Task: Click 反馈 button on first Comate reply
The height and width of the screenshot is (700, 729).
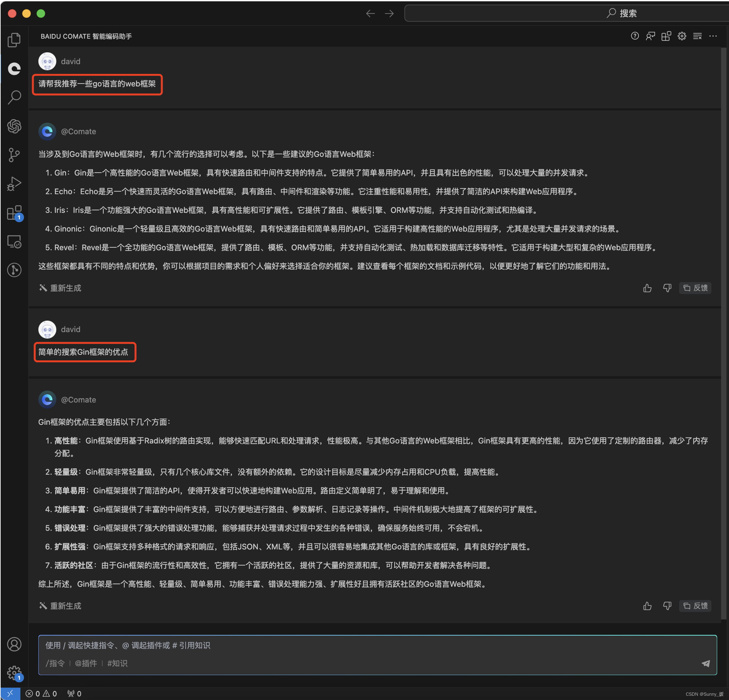Action: pos(696,288)
